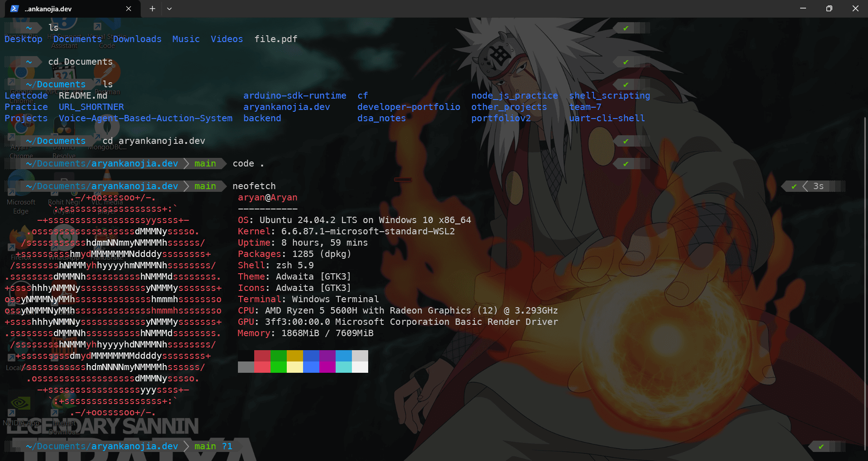Click the arduino-sdk-runtime directory entry

pyautogui.click(x=295, y=95)
